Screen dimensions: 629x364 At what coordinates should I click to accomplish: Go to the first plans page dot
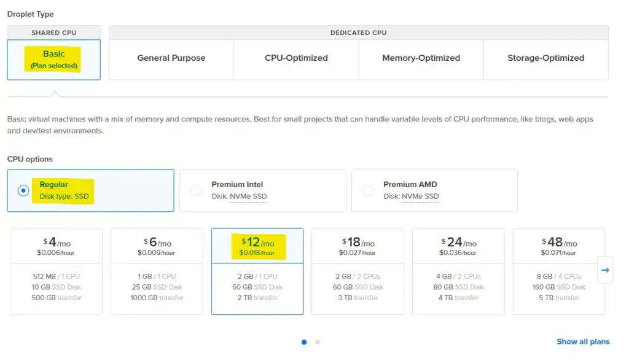pyautogui.click(x=304, y=342)
